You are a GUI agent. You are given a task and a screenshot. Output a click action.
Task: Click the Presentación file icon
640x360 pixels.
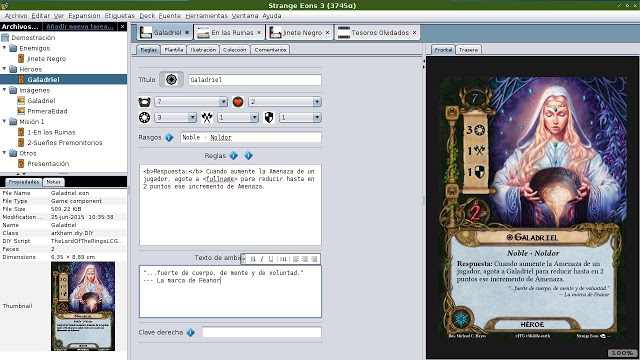(21, 164)
